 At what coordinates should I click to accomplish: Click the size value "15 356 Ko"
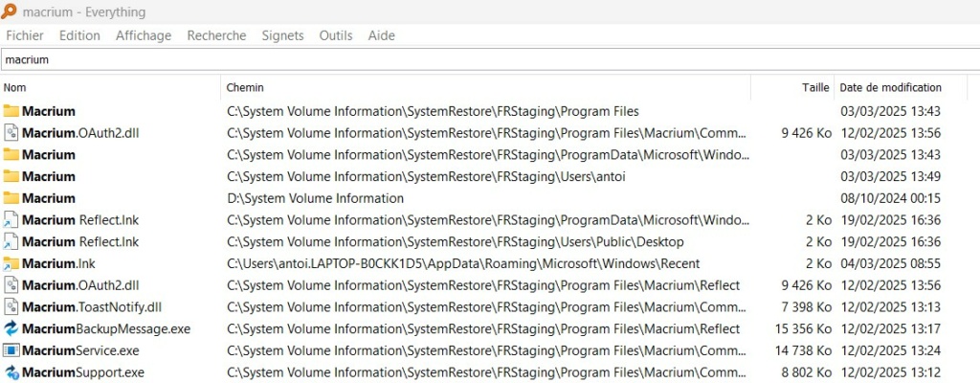click(x=803, y=328)
